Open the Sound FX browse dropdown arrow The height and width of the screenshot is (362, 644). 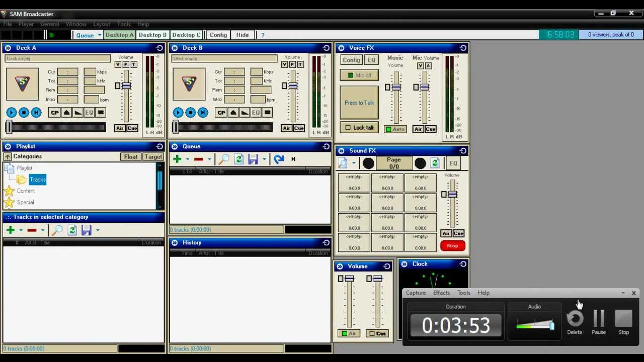(354, 164)
